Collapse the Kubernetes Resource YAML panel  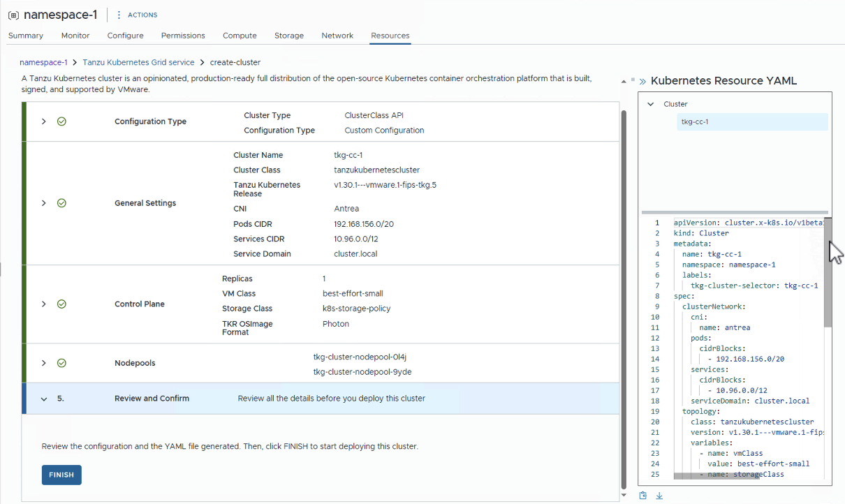[x=642, y=81]
